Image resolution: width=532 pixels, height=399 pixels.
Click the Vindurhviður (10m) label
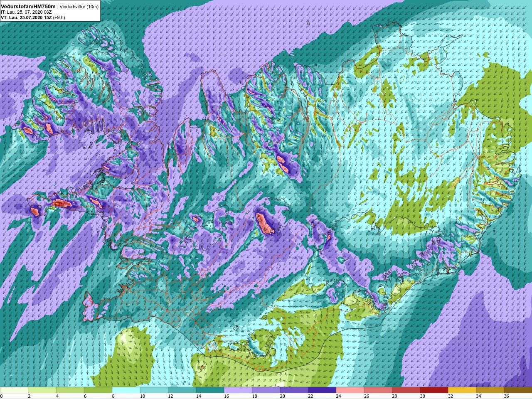[x=79, y=7]
